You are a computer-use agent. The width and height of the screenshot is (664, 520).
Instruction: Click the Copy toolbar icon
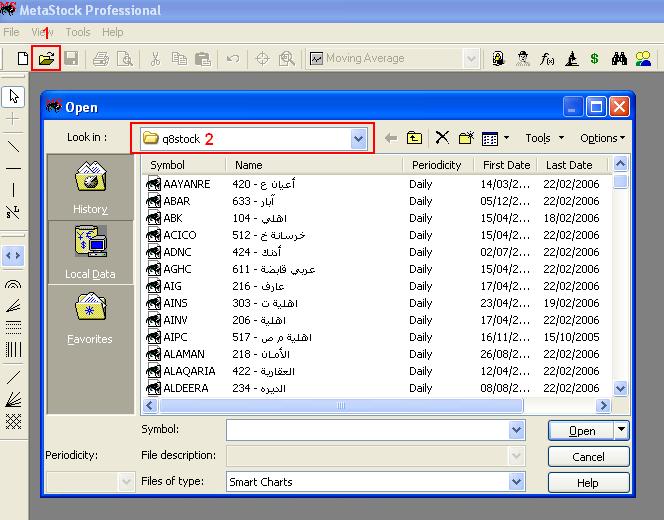[x=179, y=58]
